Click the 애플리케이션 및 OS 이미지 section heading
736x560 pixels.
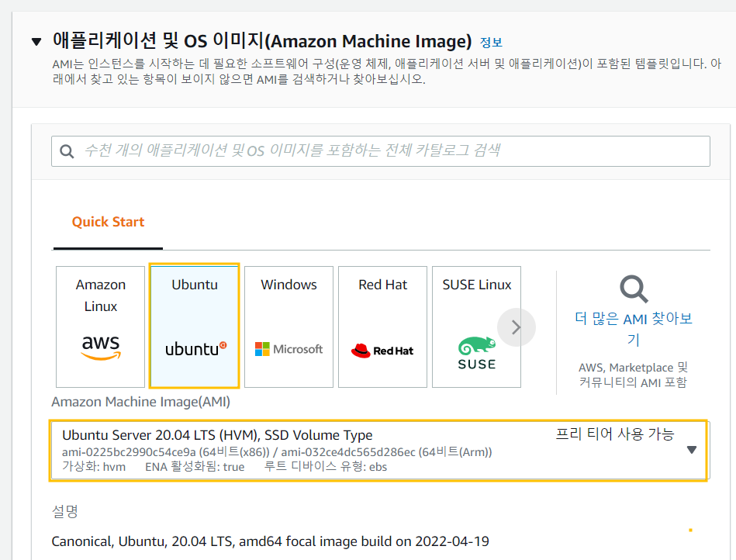(x=262, y=41)
